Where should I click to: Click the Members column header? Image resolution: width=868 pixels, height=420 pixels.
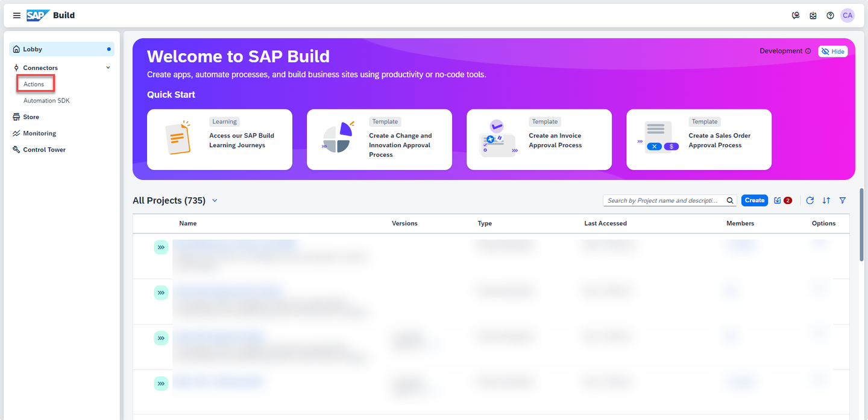(x=740, y=223)
